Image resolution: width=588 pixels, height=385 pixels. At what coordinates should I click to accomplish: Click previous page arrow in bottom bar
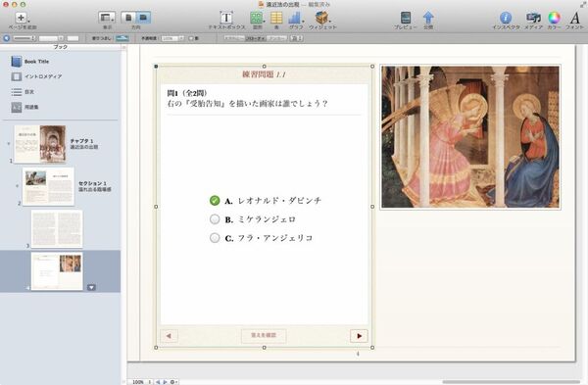(158, 382)
